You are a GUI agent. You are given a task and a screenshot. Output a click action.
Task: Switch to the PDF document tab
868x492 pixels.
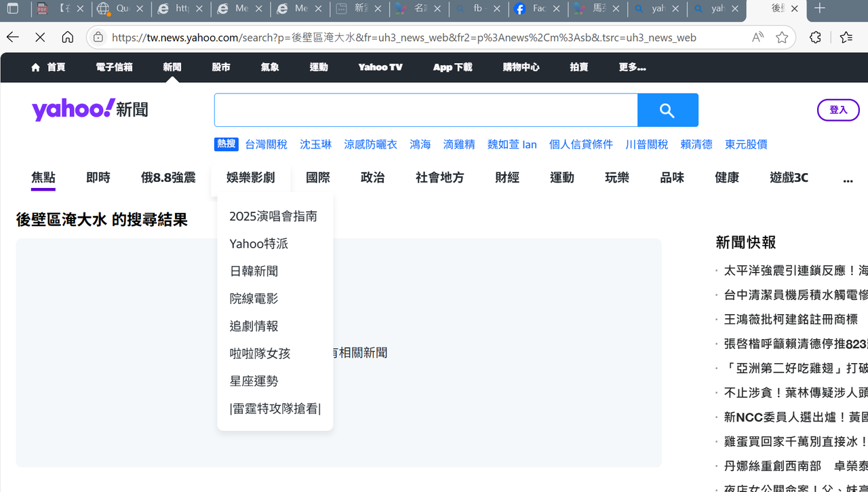point(61,9)
